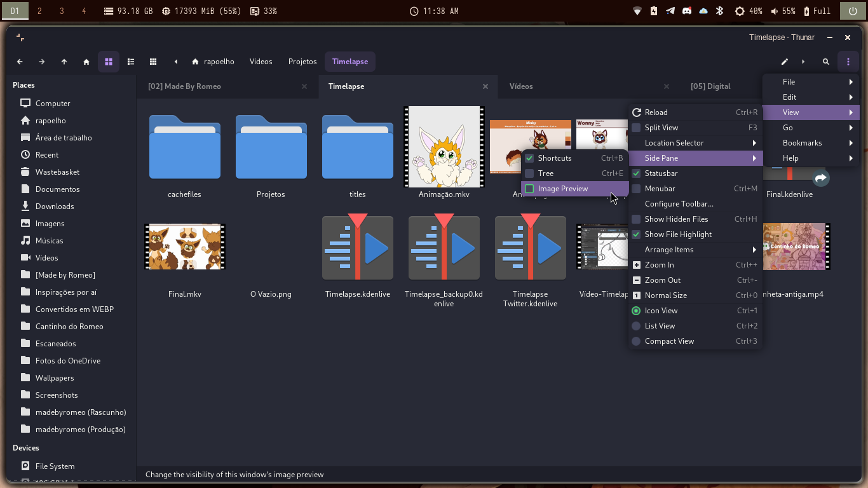Viewport: 868px width, 488px height.
Task: Click the search magnifier icon
Action: [826, 62]
